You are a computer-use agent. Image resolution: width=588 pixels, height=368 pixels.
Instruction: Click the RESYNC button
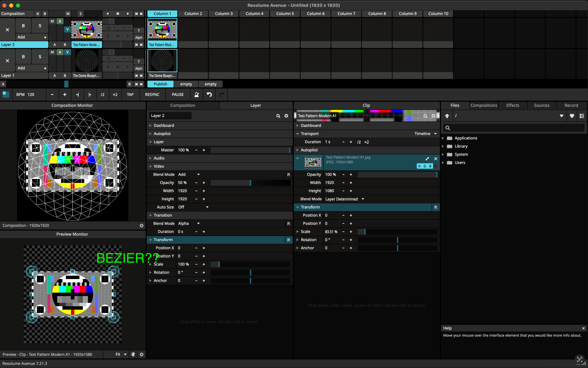152,95
